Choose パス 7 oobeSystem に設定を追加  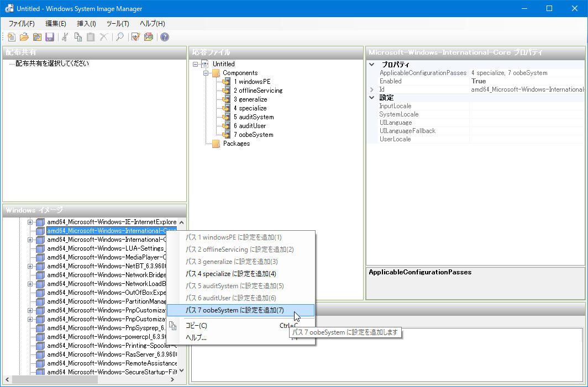(x=240, y=310)
